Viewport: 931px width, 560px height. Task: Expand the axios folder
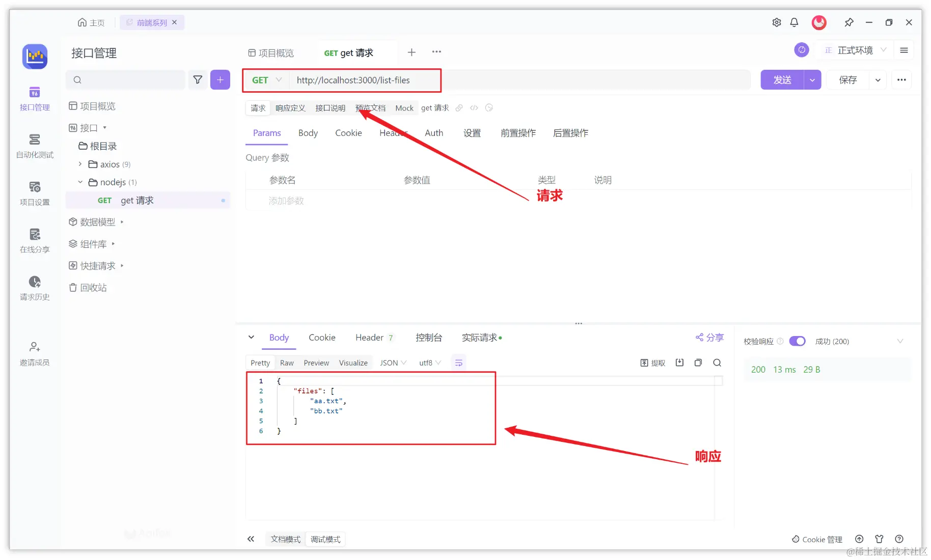(x=80, y=164)
